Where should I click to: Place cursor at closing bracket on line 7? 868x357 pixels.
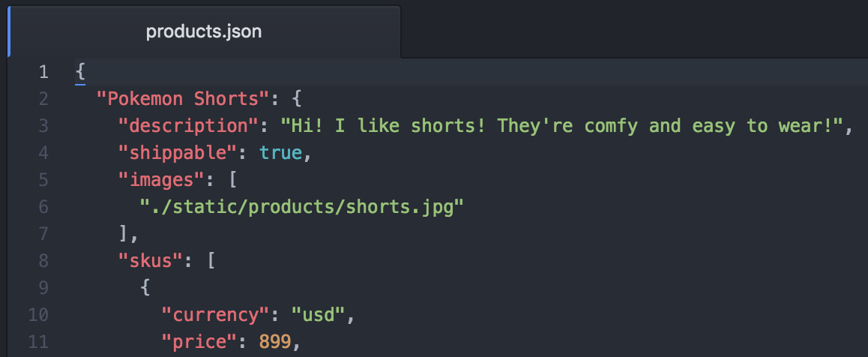click(x=124, y=234)
